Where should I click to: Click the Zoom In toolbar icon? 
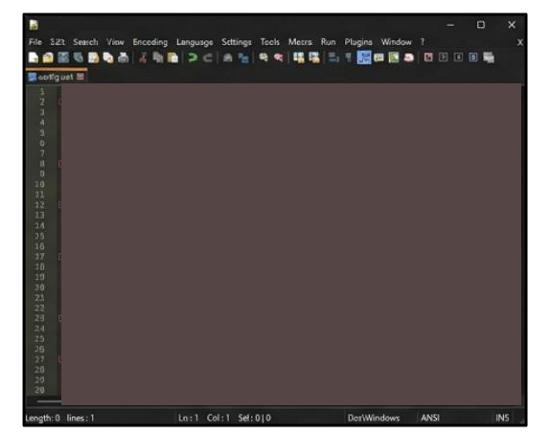(263, 58)
